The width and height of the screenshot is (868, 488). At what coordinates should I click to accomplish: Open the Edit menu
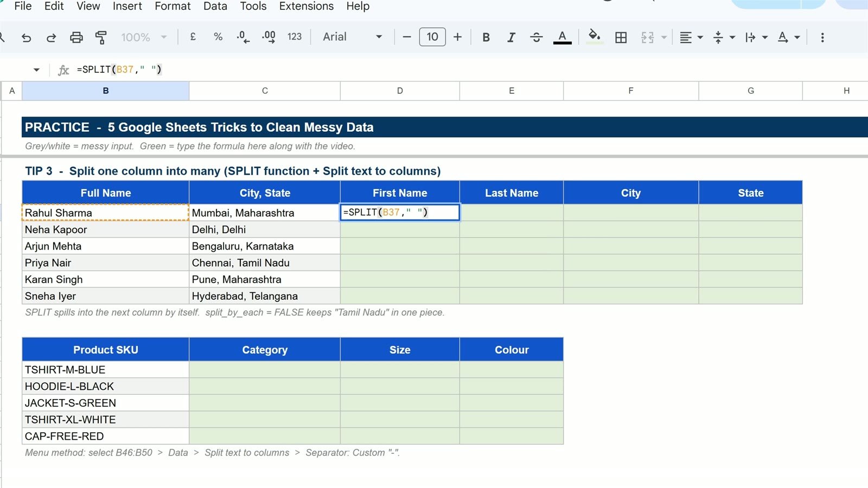[54, 6]
